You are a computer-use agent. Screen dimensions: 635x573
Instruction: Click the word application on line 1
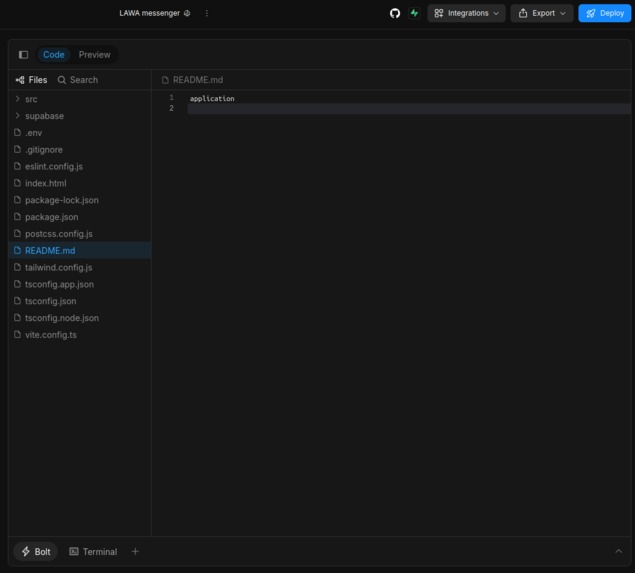point(212,98)
